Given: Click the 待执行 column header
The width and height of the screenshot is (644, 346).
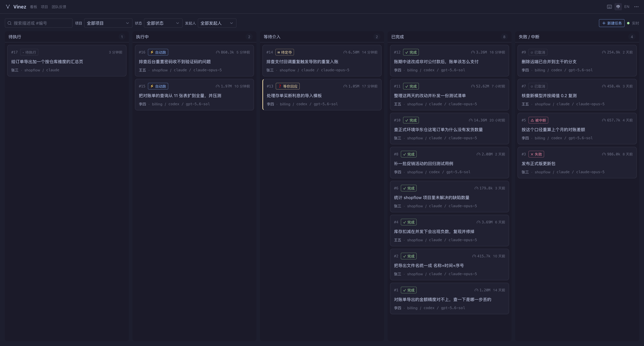Looking at the screenshot, I should [15, 37].
